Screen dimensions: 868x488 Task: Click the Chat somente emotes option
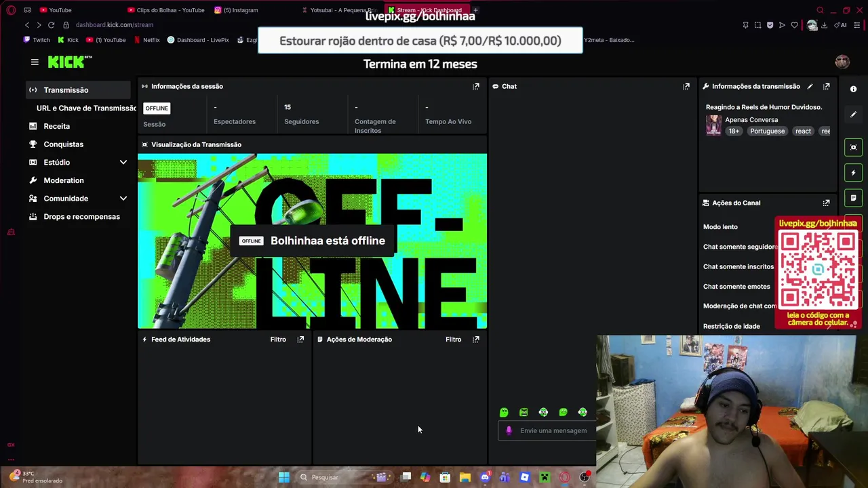click(x=736, y=287)
